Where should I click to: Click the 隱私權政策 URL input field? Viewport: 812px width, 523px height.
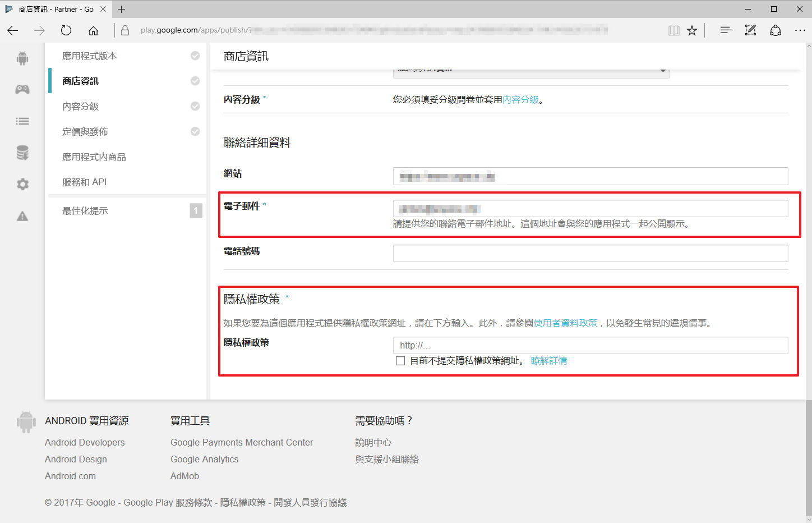[590, 345]
